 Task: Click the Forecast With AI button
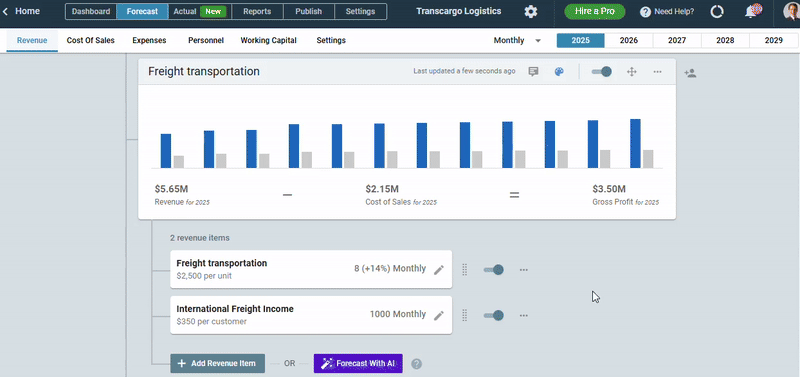(358, 363)
